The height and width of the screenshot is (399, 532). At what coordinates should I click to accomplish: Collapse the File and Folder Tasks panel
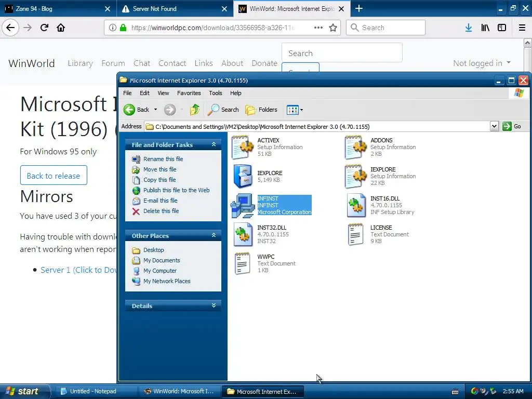click(x=214, y=144)
